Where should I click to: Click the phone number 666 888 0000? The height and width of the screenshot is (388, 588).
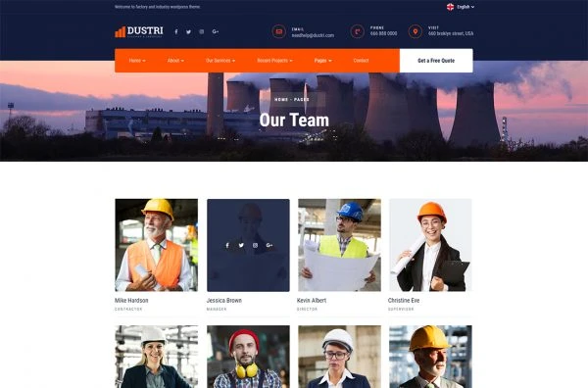point(383,33)
